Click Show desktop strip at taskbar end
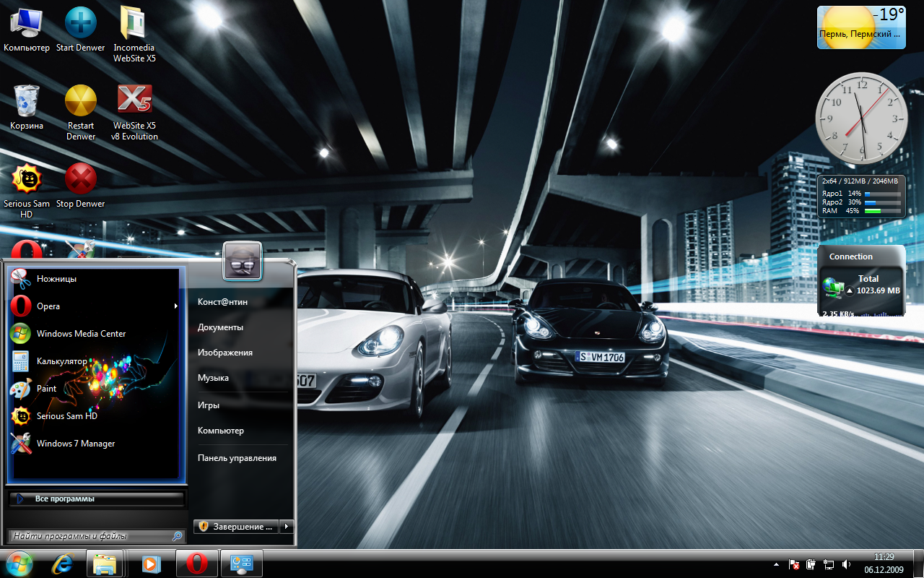The image size is (924, 578). click(x=919, y=564)
